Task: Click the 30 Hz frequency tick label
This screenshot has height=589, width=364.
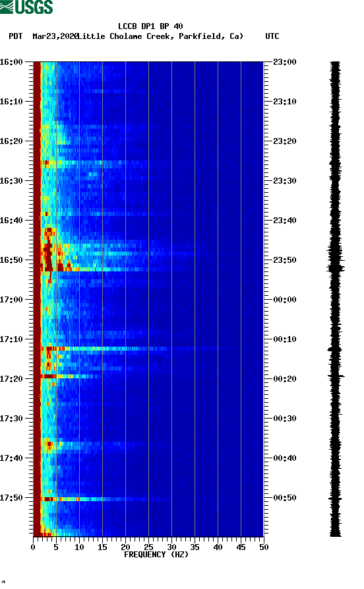Action: coord(171,547)
